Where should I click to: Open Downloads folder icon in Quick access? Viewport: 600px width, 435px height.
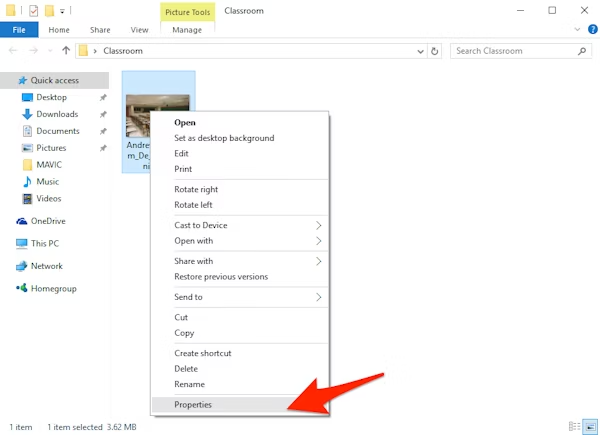click(28, 114)
